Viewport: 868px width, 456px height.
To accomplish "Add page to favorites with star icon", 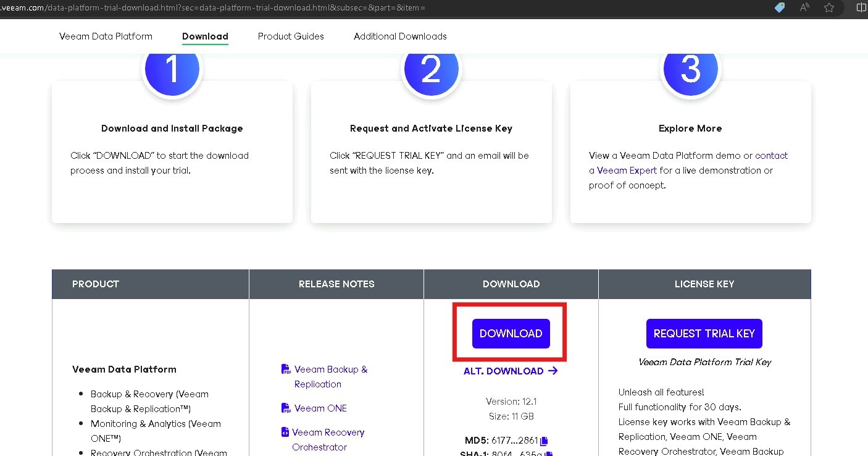I will [x=829, y=7].
